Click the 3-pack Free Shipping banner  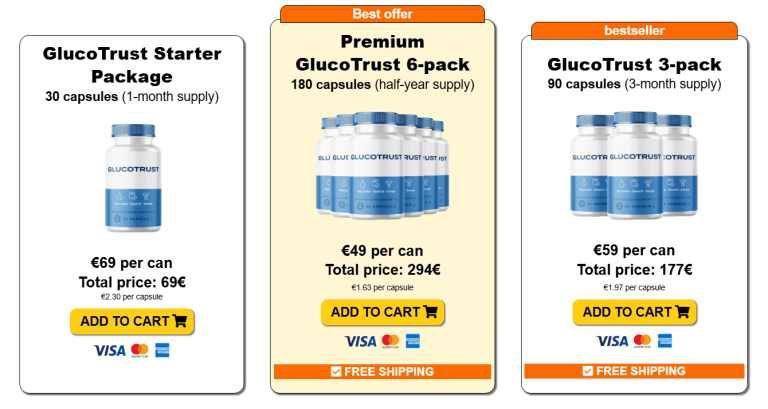tap(634, 371)
